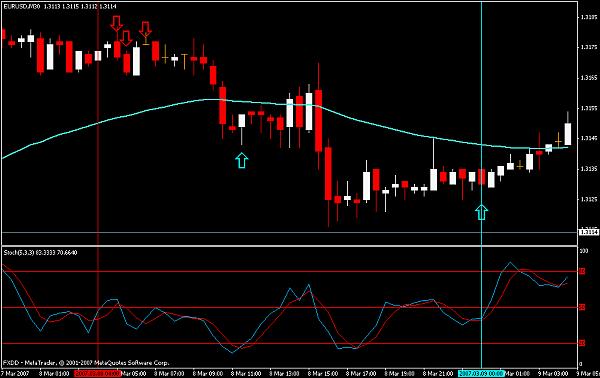Image resolution: width=600 pixels, height=378 pixels.
Task: Click the 8 Mar 11:00 time label
Action: click(x=246, y=373)
